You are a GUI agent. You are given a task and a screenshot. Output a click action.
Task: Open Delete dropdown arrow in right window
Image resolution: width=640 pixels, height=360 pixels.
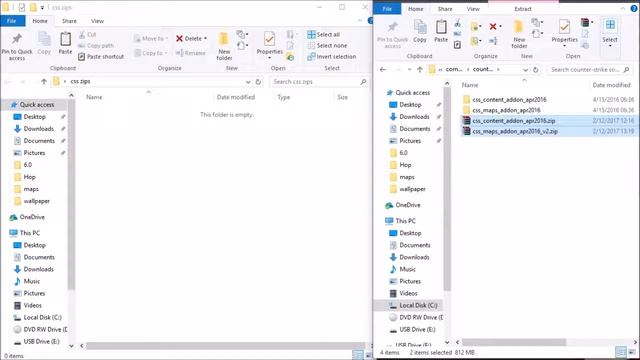[500, 27]
